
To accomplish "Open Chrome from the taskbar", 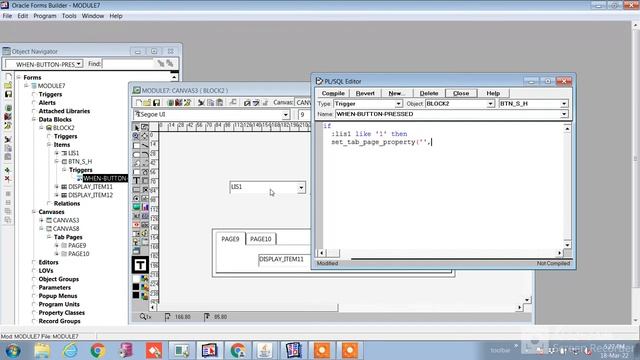I will pos(97,351).
